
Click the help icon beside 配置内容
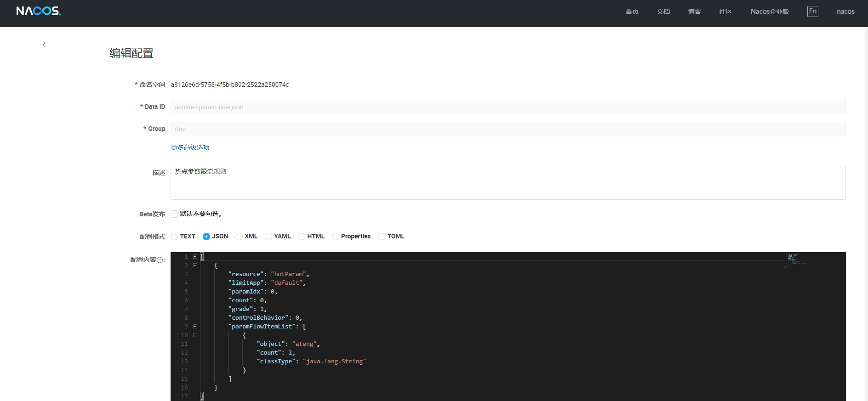click(160, 260)
